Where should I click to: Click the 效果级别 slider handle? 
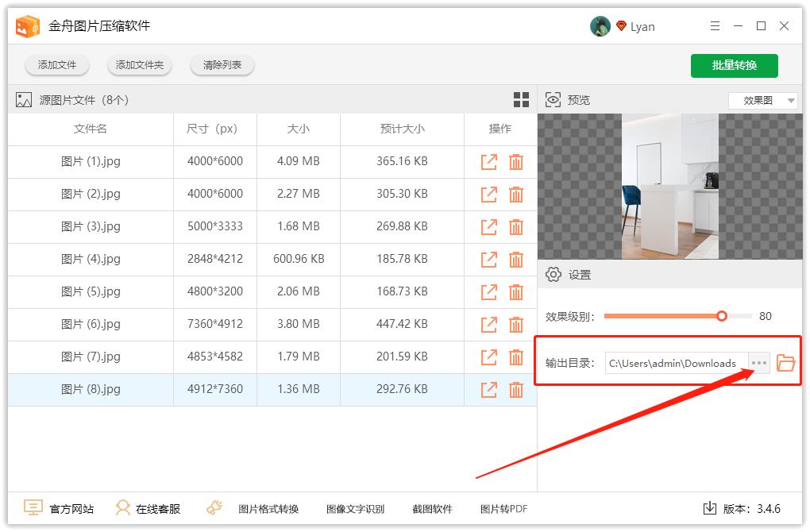tap(721, 315)
